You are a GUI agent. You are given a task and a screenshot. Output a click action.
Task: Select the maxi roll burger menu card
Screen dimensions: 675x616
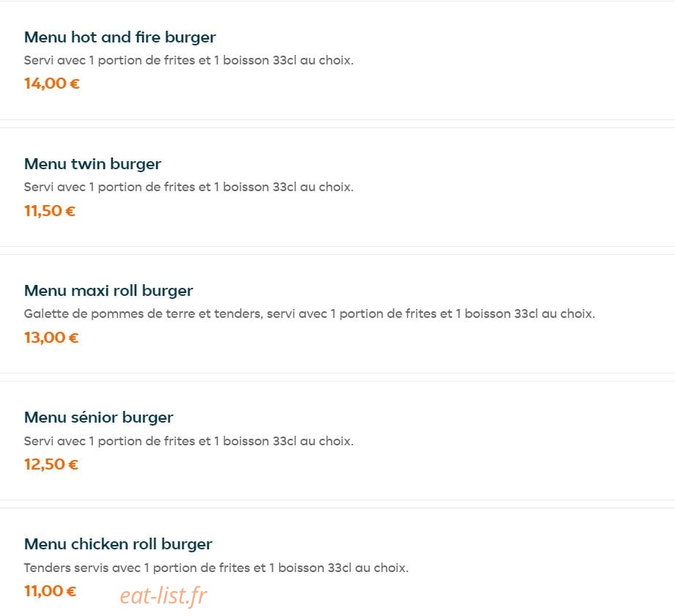pyautogui.click(x=337, y=314)
